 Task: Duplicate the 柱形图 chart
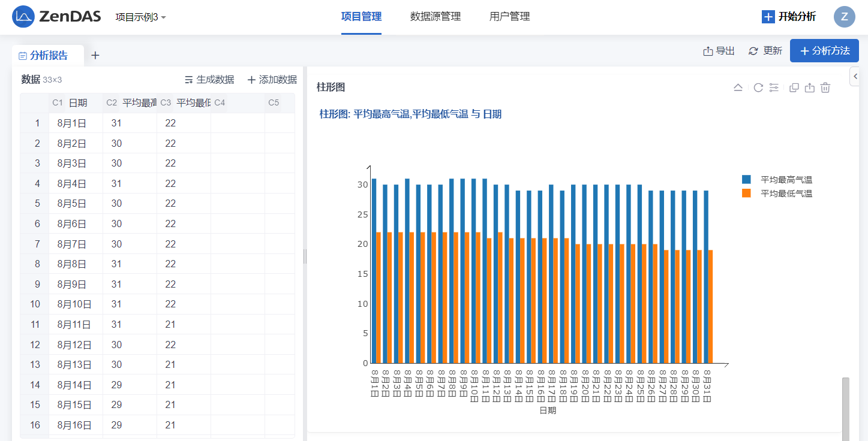pos(794,87)
